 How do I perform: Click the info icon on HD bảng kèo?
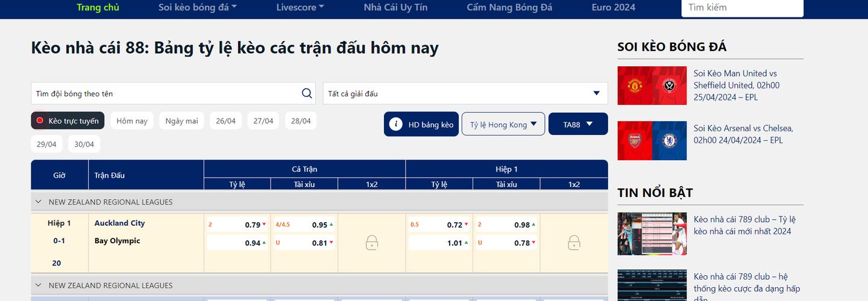pyautogui.click(x=395, y=124)
